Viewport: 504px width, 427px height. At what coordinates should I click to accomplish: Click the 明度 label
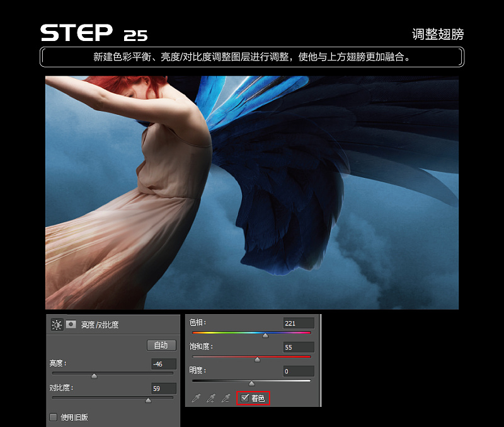[x=197, y=370]
